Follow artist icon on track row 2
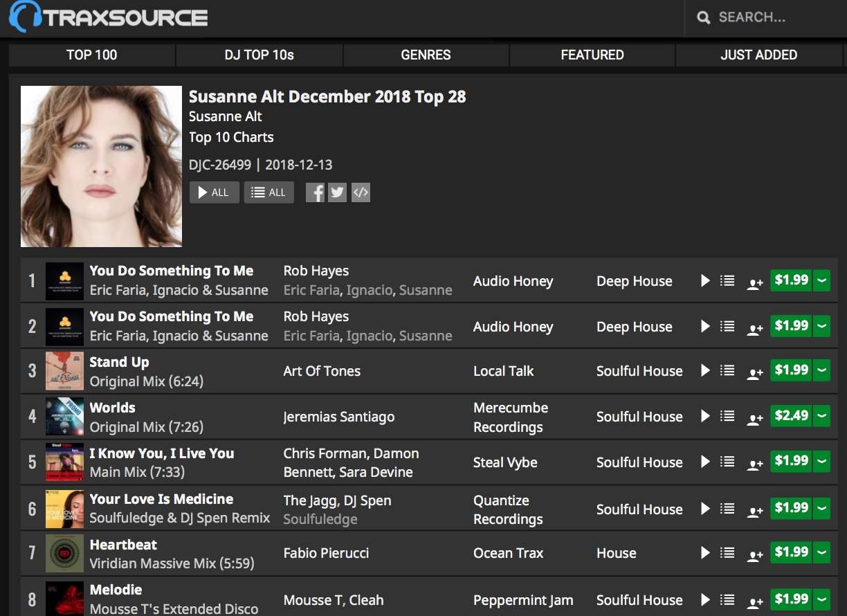This screenshot has width=847, height=616. pyautogui.click(x=755, y=328)
